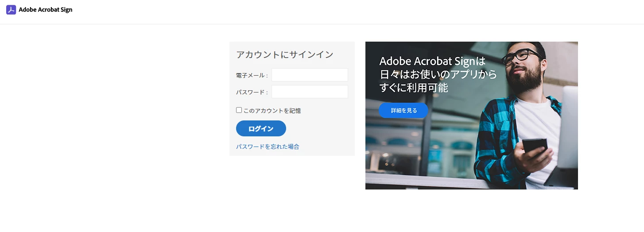
Task: Focus the 電子メール input field
Action: (x=310, y=75)
